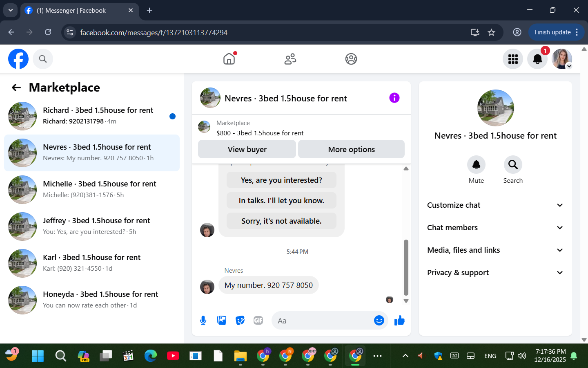Screen dimensions: 588x368
Task: View site information icon beside the URL
Action: pos(70,32)
